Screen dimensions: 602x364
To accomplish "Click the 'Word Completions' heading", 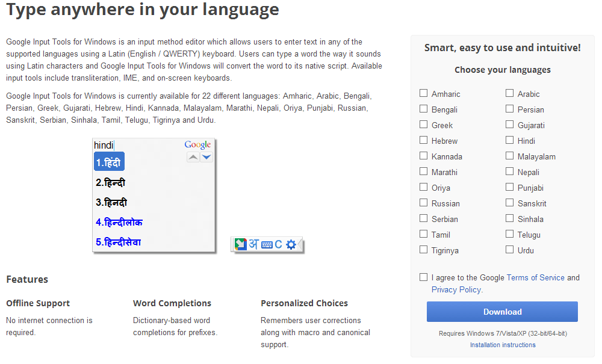I will (x=172, y=303).
